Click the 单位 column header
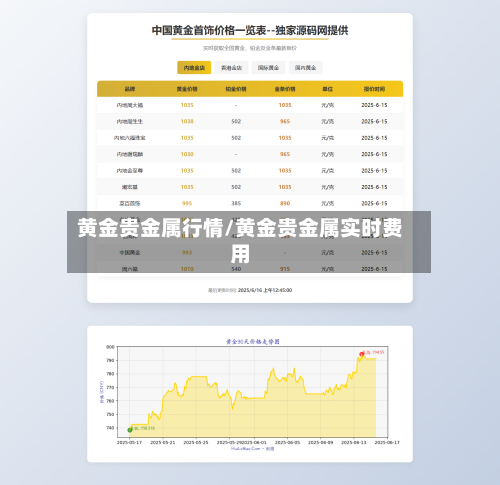500x485 pixels. pyautogui.click(x=328, y=89)
